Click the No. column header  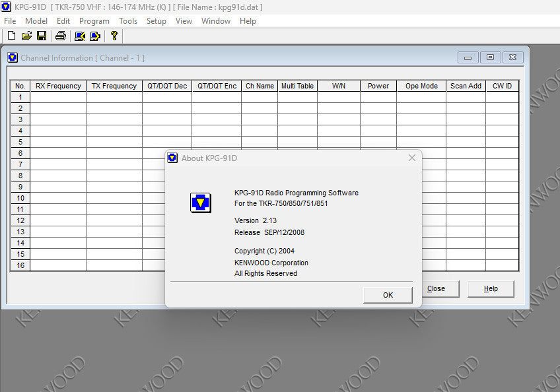[20, 86]
